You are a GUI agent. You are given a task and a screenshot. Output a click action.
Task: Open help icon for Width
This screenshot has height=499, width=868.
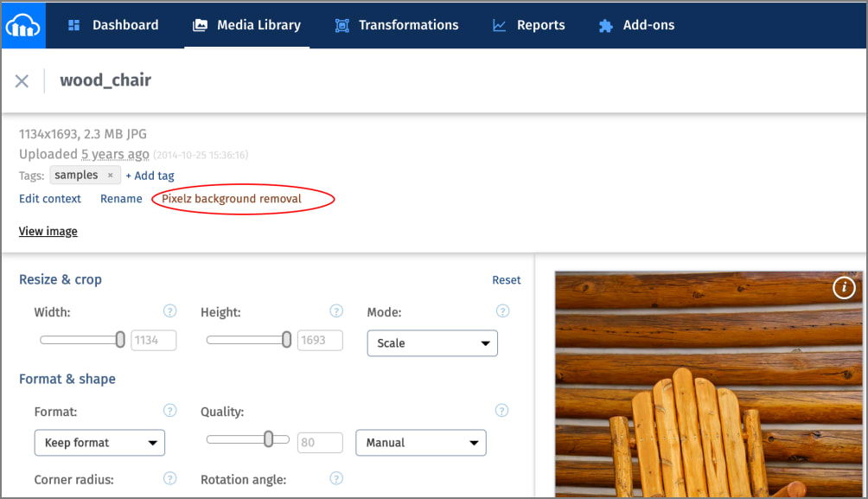pos(170,311)
